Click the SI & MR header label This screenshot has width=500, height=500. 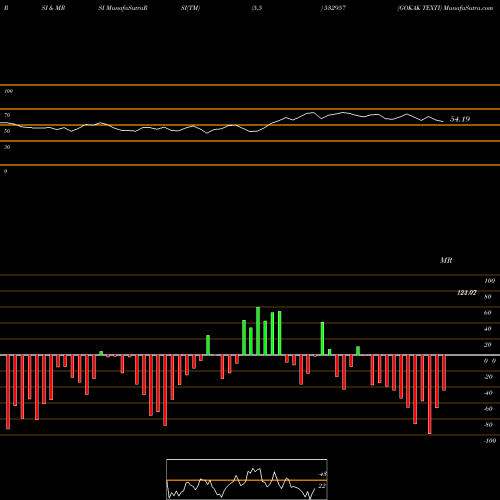click(53, 8)
